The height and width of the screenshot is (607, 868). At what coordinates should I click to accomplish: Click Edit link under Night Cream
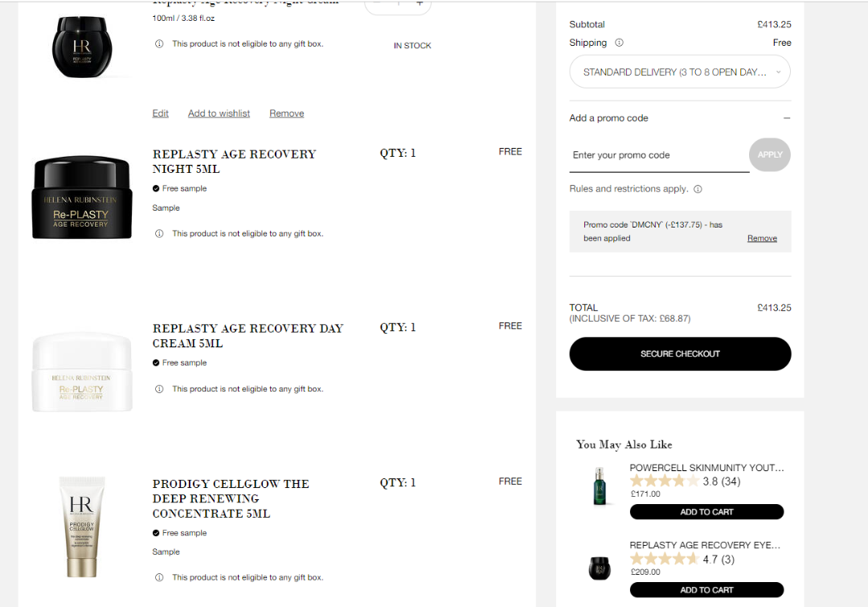161,113
